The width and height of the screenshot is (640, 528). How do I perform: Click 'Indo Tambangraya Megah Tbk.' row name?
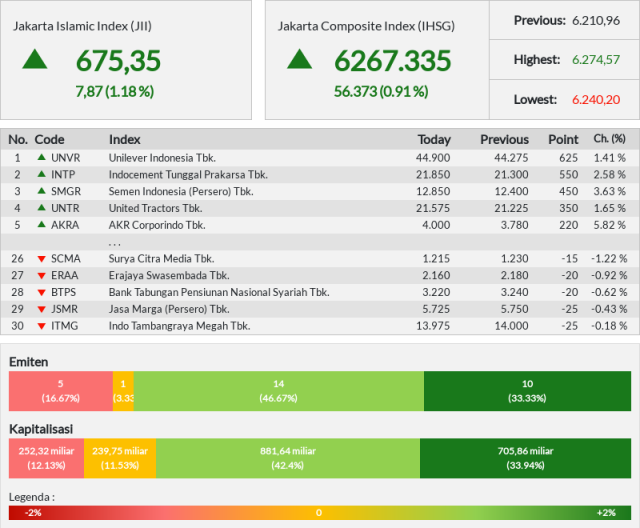[x=180, y=326]
